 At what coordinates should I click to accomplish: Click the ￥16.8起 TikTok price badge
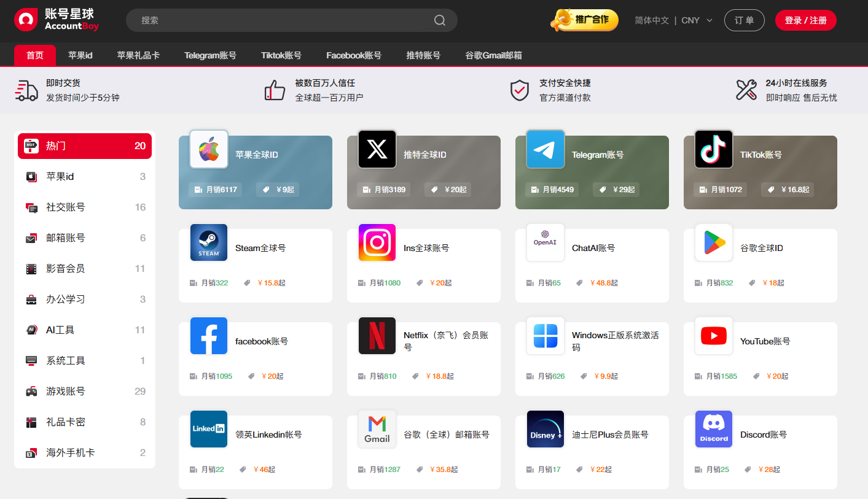[788, 190]
